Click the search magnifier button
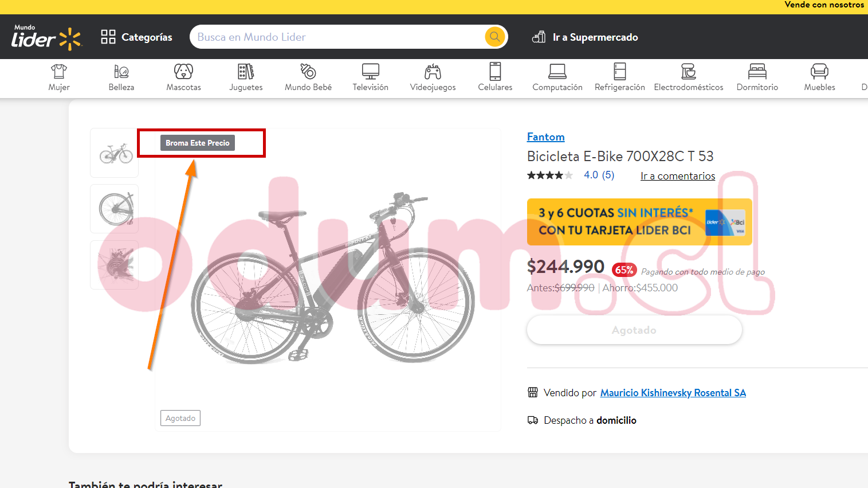Image resolution: width=868 pixels, height=488 pixels. (x=494, y=37)
